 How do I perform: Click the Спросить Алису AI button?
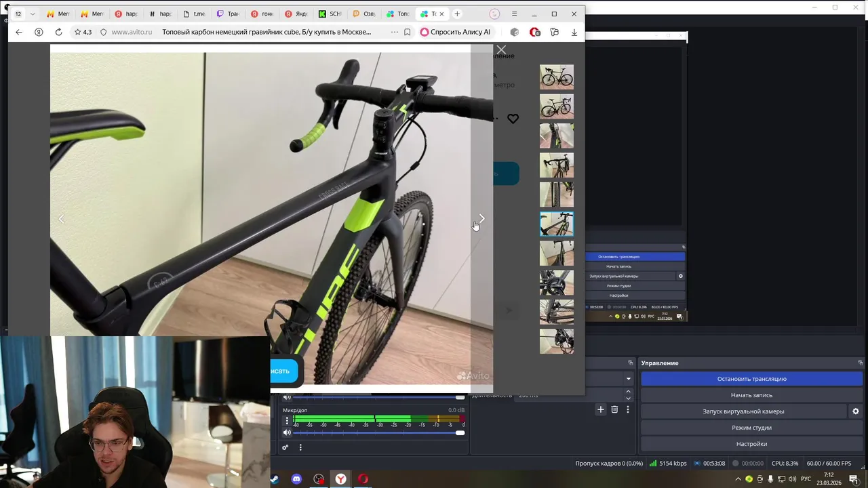[455, 32]
